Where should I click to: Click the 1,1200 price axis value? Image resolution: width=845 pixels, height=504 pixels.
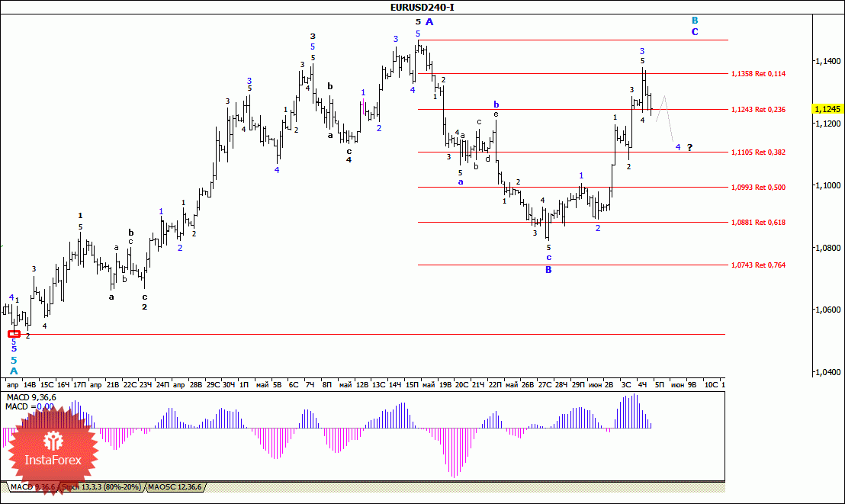tap(827, 124)
